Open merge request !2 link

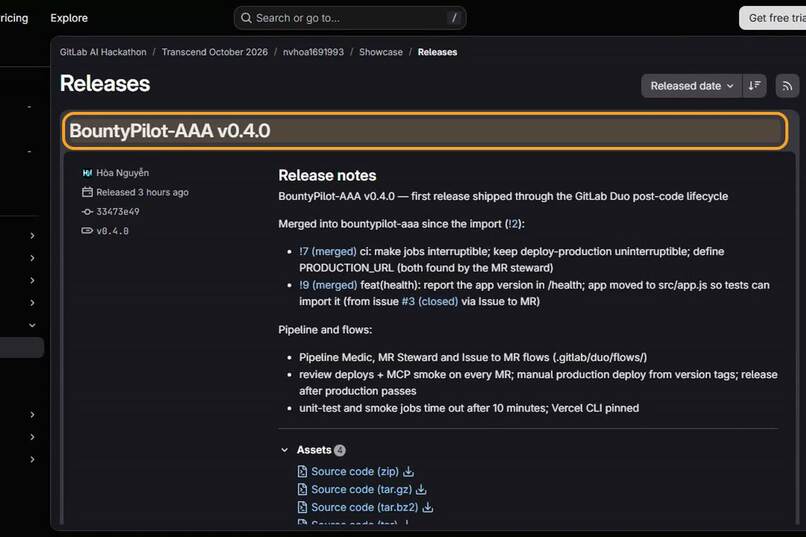coord(513,224)
